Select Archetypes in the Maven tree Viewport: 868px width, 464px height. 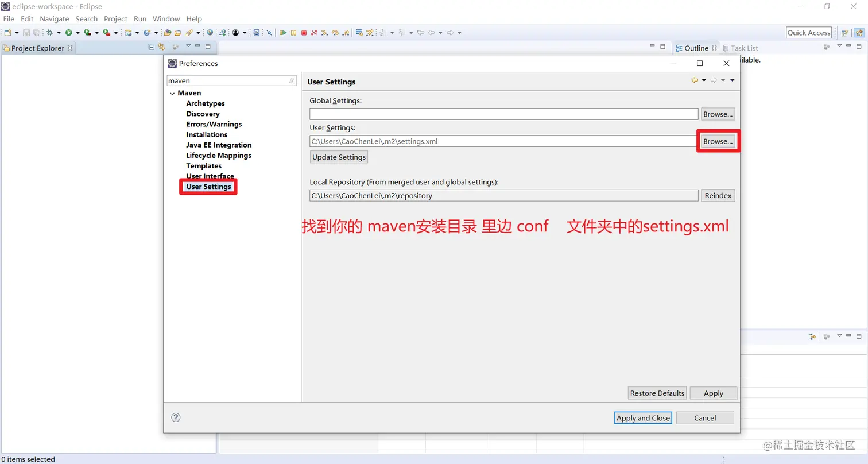click(x=206, y=103)
